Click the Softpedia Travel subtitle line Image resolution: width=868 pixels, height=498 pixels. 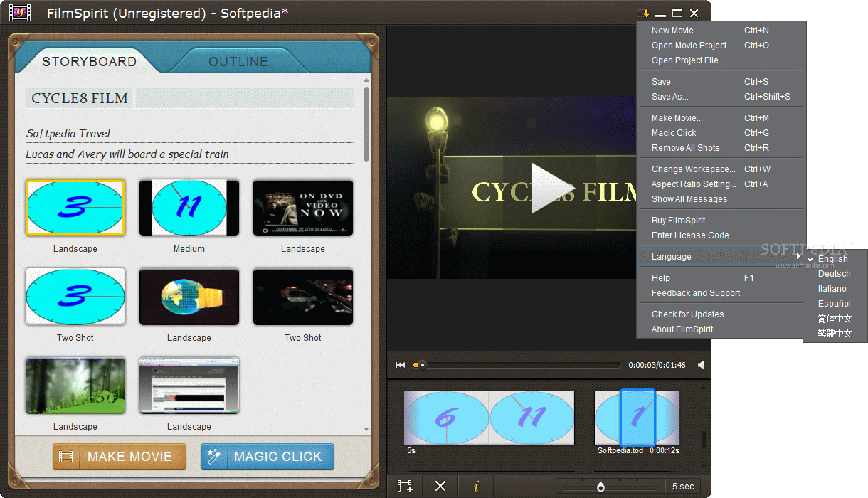(190, 134)
